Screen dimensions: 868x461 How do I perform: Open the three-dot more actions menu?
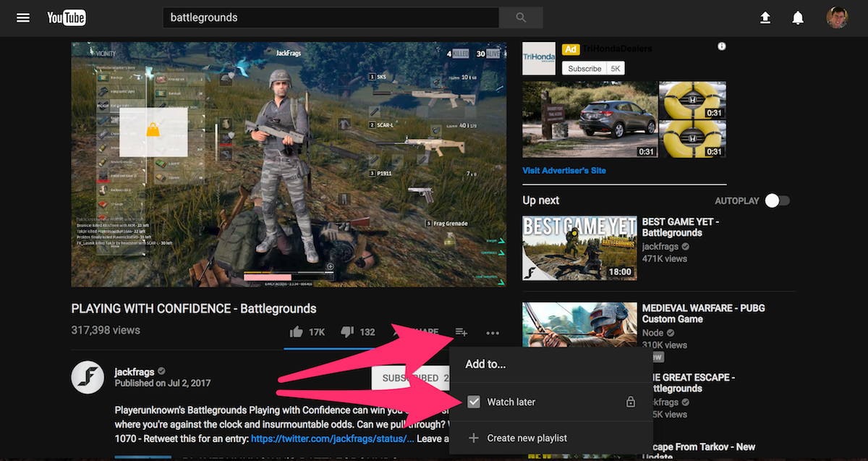[493, 333]
